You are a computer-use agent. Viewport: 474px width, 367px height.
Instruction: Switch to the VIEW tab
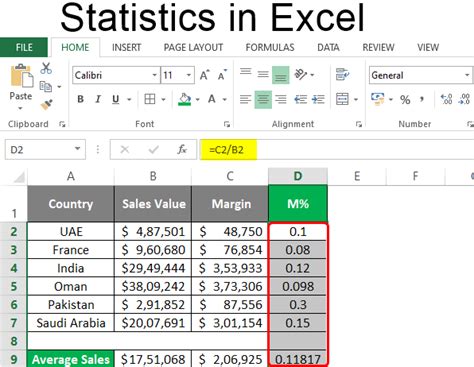click(428, 47)
